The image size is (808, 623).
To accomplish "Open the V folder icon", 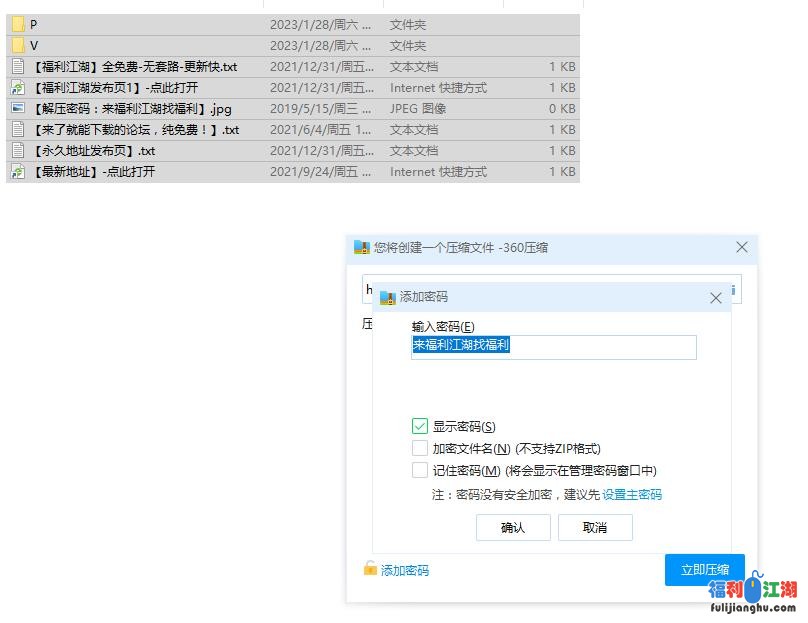I will tap(18, 45).
